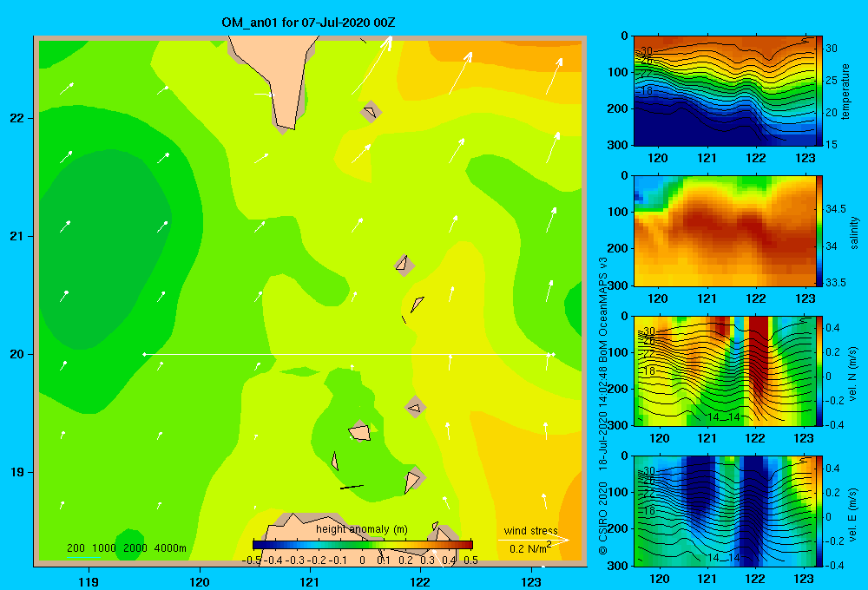This screenshot has width=868, height=590.
Task: Click the latitude 20 tick label on map
Action: coord(17,354)
